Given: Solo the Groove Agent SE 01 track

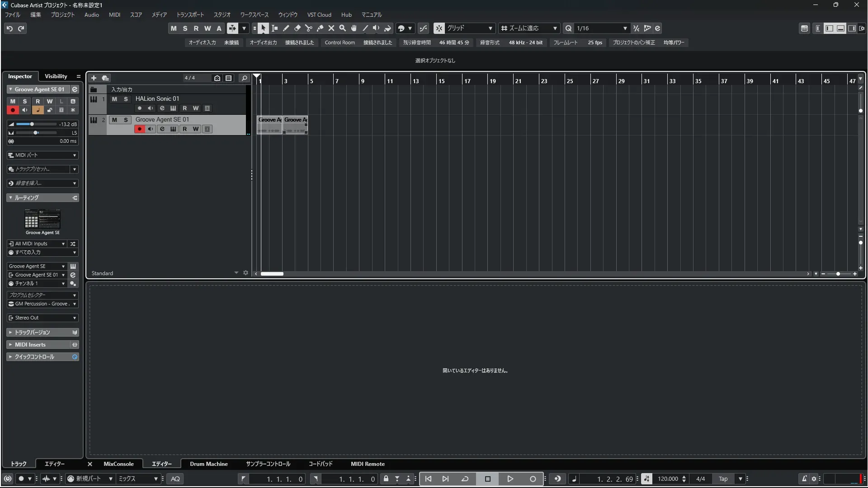Looking at the screenshot, I should tap(126, 120).
